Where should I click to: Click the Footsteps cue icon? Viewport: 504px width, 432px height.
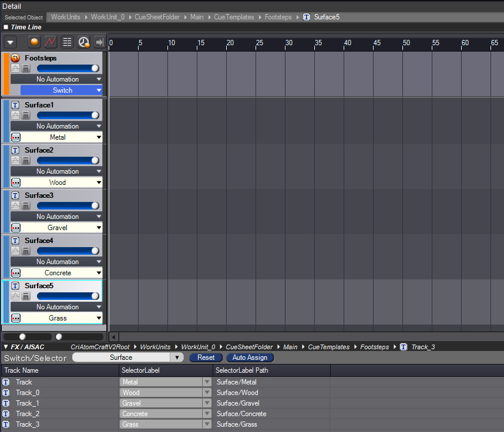[x=15, y=58]
